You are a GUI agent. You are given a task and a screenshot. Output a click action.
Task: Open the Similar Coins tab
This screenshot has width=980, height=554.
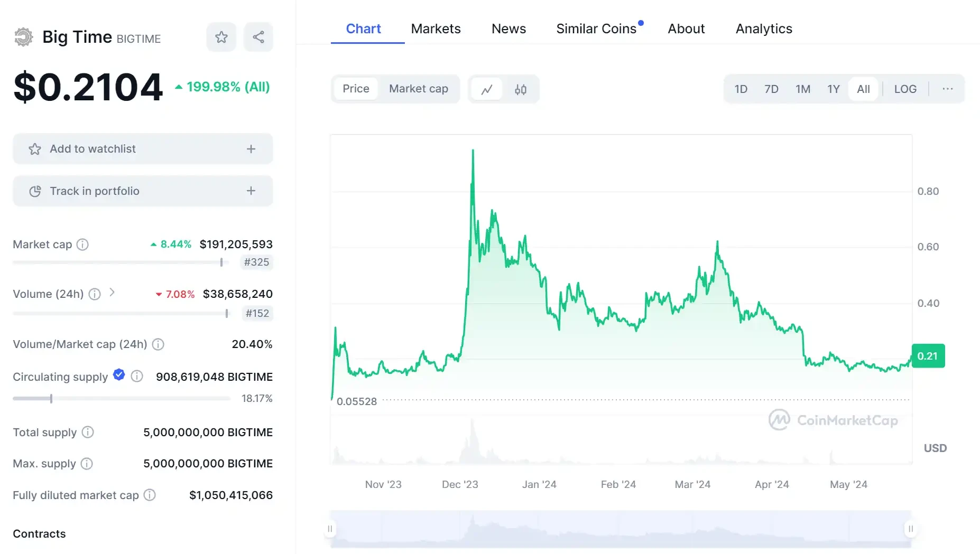click(597, 29)
